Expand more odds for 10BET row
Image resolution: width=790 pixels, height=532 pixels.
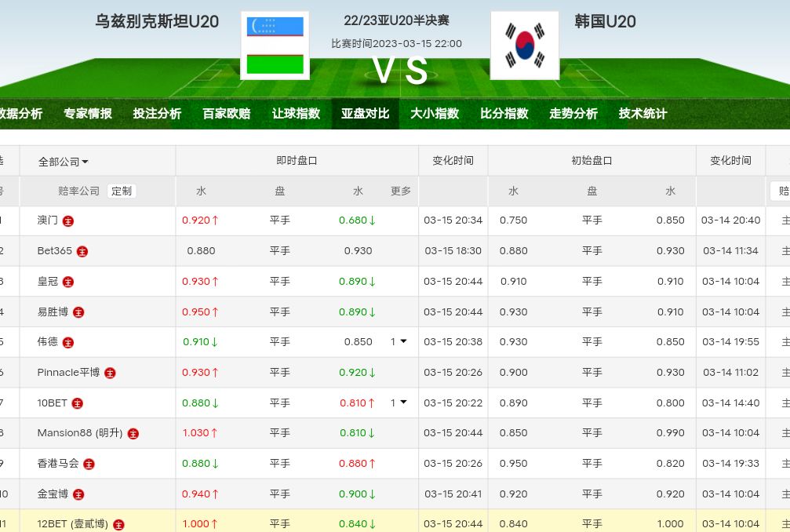click(399, 403)
